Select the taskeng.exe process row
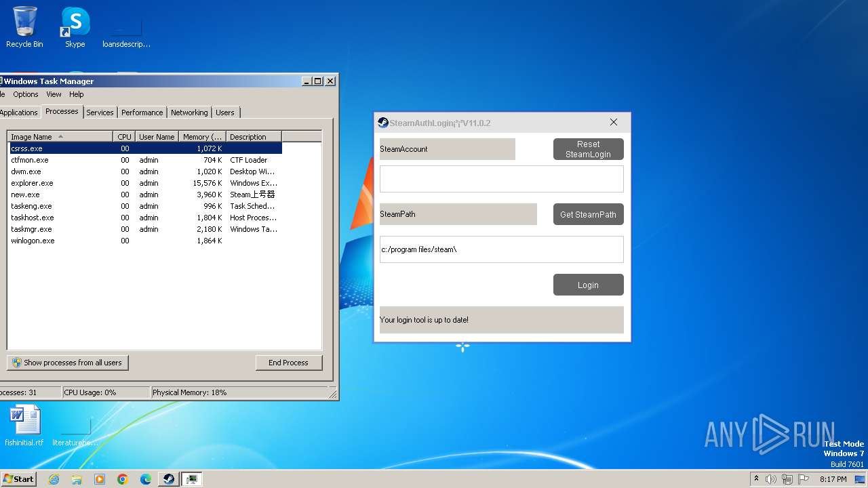 (145, 206)
